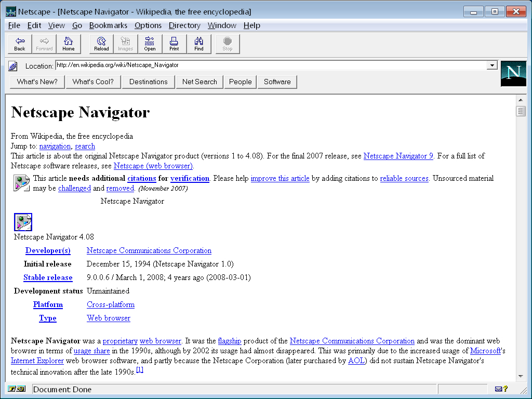
Task: Click inside the Location URL field
Action: 270,65
